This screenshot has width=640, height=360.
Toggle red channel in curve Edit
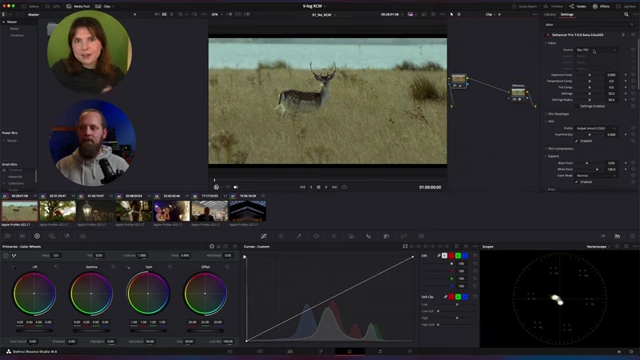(x=451, y=256)
